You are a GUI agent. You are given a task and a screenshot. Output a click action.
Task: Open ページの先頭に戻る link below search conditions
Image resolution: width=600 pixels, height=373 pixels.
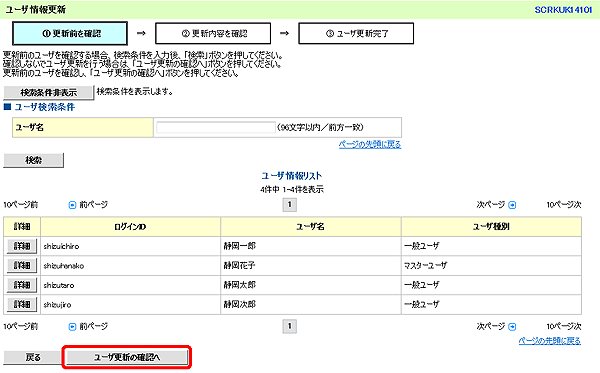[370, 145]
